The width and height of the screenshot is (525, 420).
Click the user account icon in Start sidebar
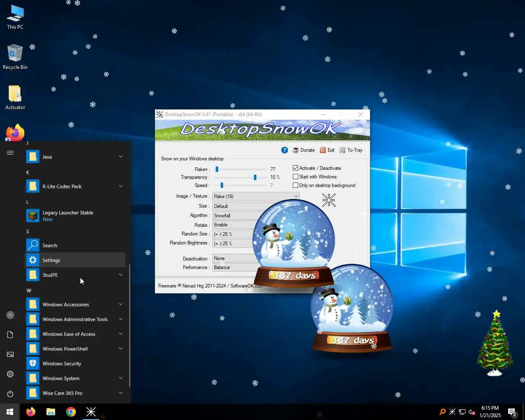click(x=10, y=315)
